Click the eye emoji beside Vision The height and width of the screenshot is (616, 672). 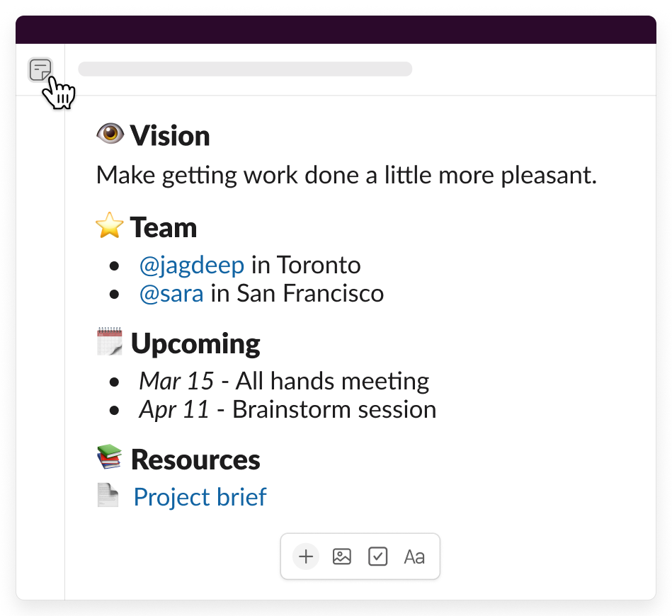click(110, 135)
